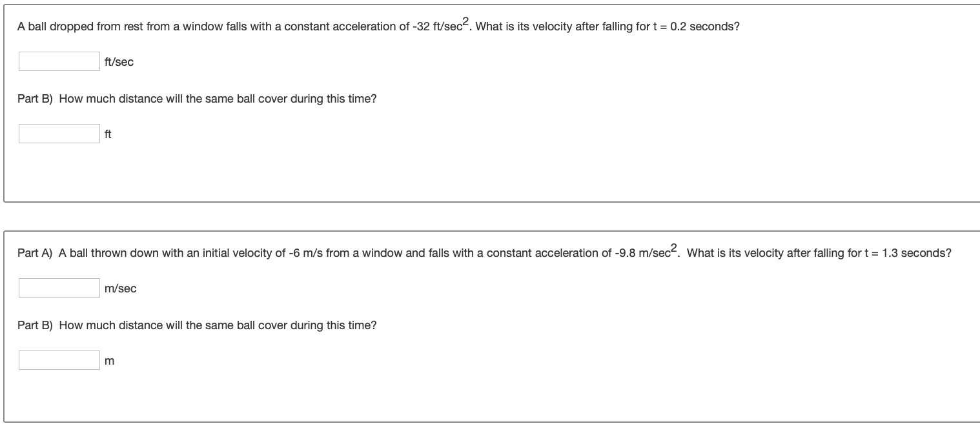Click the first 'Part B)' label in top panel
This screenshot has width=980, height=426.
pyautogui.click(x=36, y=99)
